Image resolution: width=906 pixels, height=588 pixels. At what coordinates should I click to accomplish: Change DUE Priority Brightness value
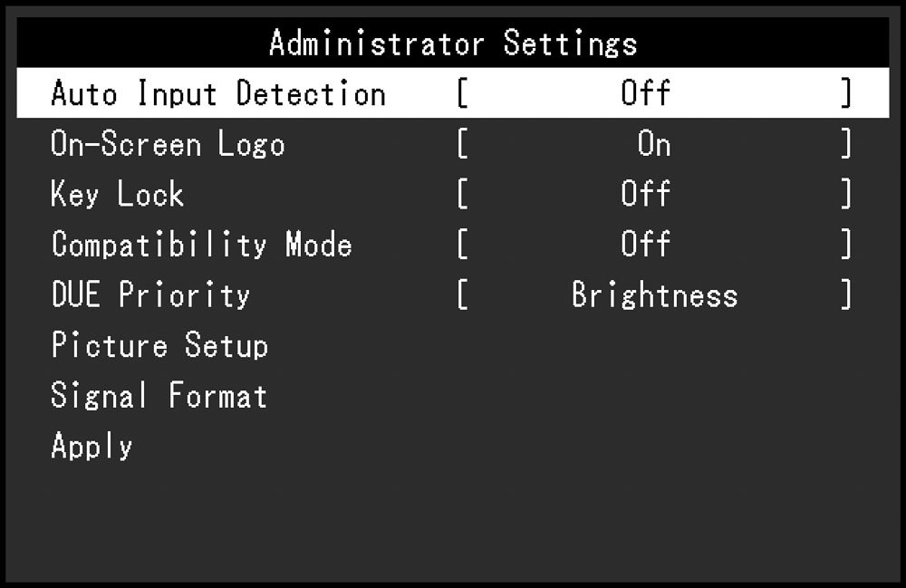coord(655,294)
